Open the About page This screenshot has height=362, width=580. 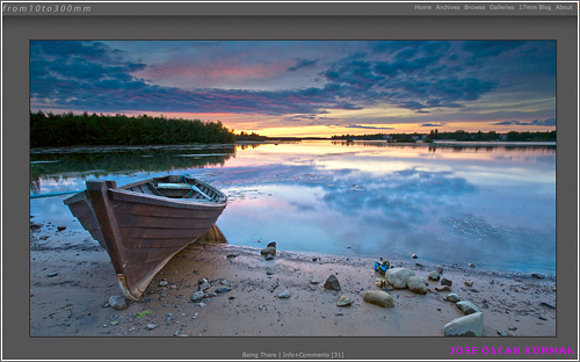click(x=564, y=7)
